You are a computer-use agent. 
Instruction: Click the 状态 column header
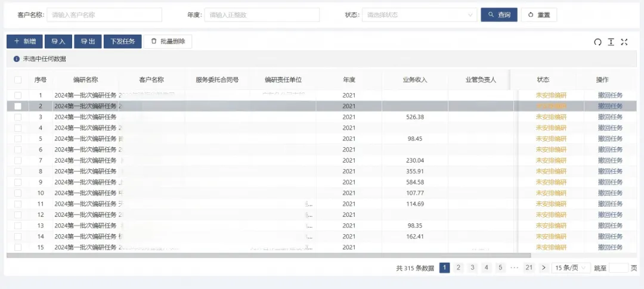coord(543,80)
